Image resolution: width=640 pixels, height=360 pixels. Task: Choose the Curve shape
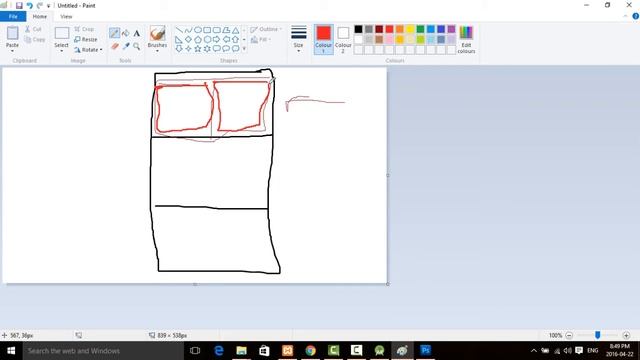[x=188, y=30]
